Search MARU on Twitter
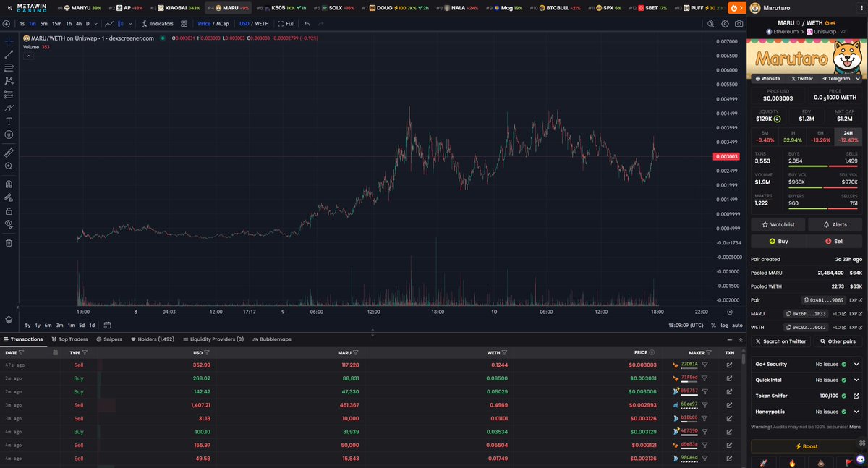This screenshot has width=868, height=468. pyautogui.click(x=780, y=341)
